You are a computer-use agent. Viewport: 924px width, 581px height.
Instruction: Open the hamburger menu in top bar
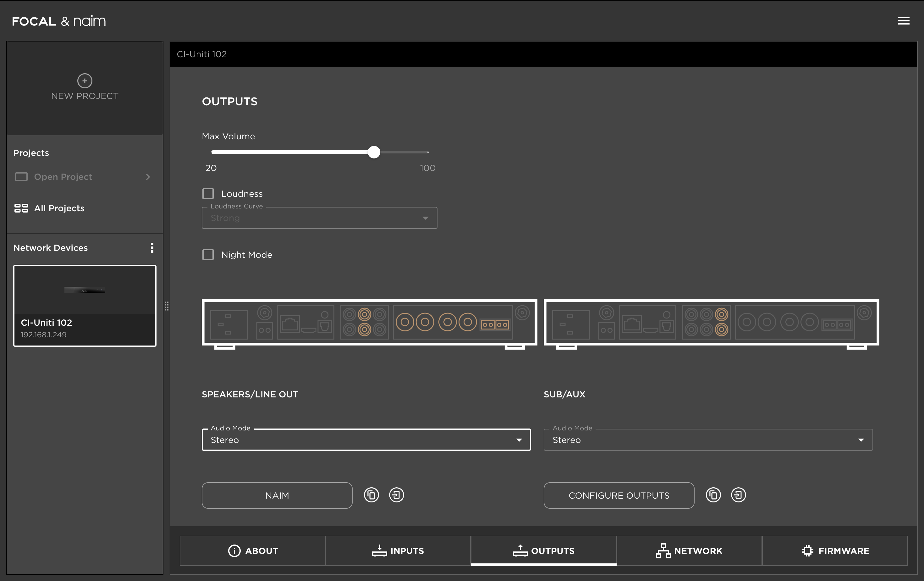click(x=904, y=21)
